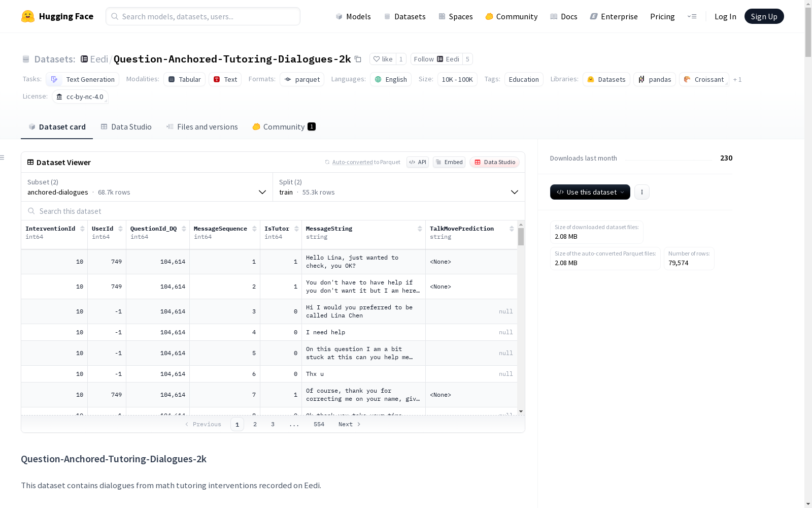Open the API button in Dataset Viewer

point(418,162)
